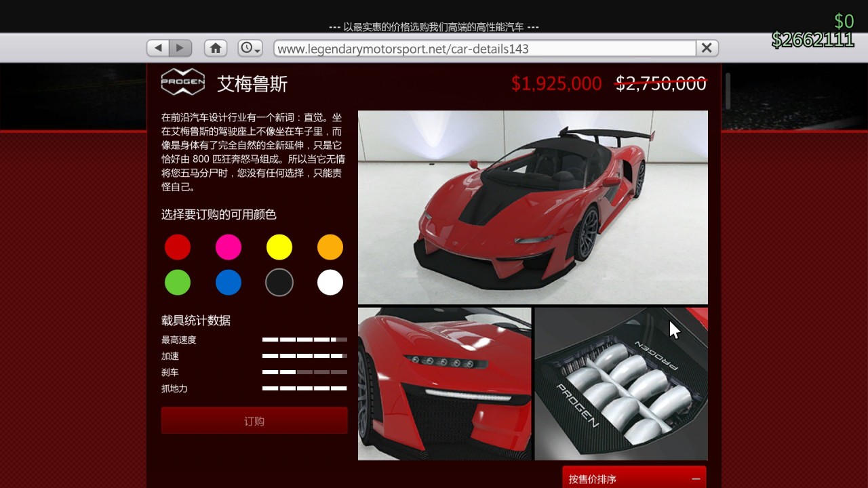This screenshot has width=868, height=488.
Task: Select the blue car color
Action: point(229,283)
